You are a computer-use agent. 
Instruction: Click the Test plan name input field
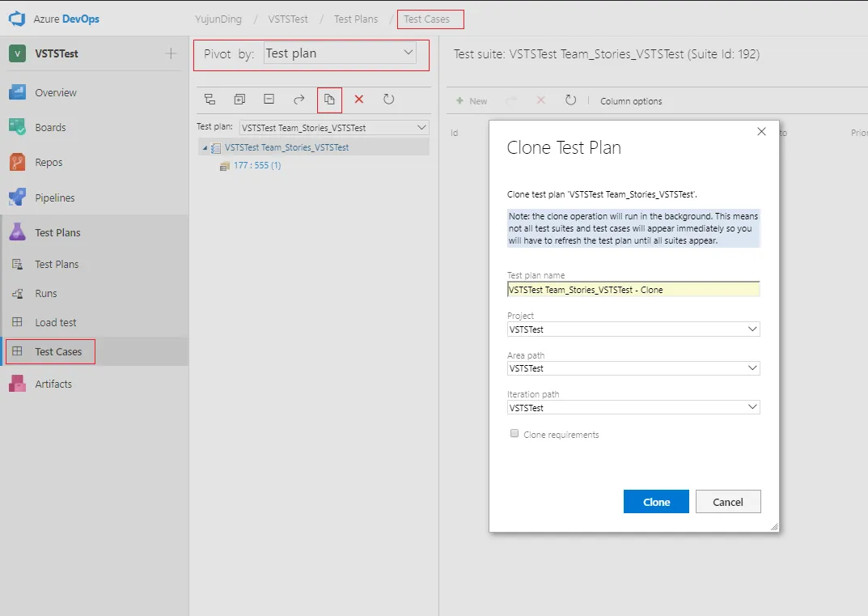coord(633,290)
